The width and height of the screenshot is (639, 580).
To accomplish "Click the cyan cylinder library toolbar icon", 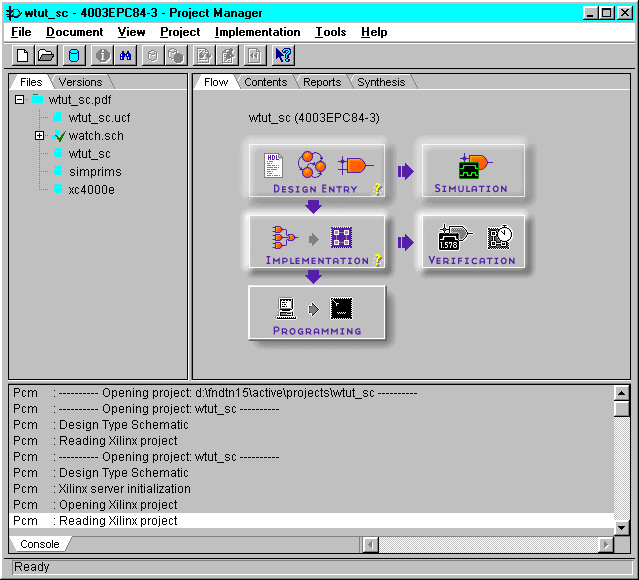I will [74, 55].
